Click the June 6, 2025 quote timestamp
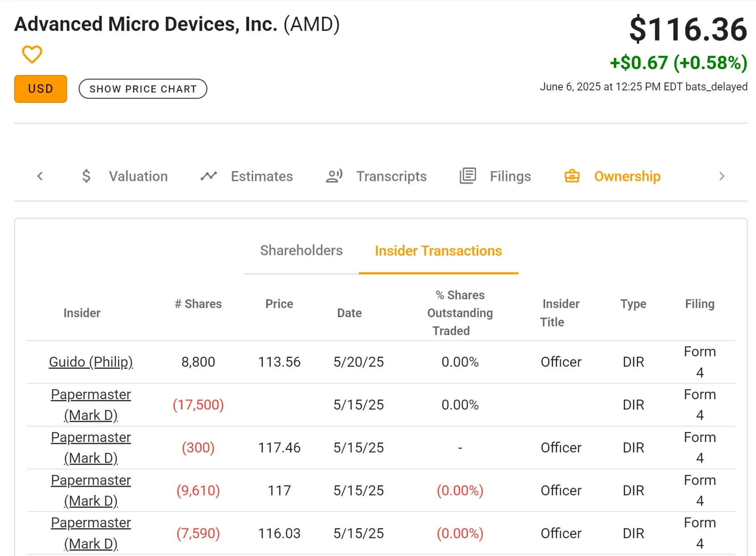This screenshot has width=756, height=556. pyautogui.click(x=644, y=87)
